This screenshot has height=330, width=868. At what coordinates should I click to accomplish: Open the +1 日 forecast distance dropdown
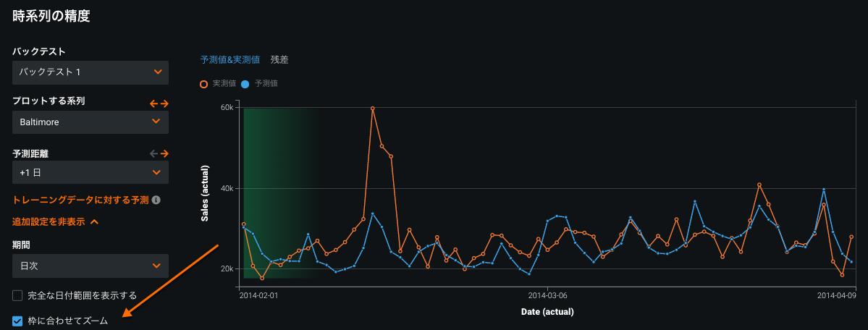tap(90, 172)
